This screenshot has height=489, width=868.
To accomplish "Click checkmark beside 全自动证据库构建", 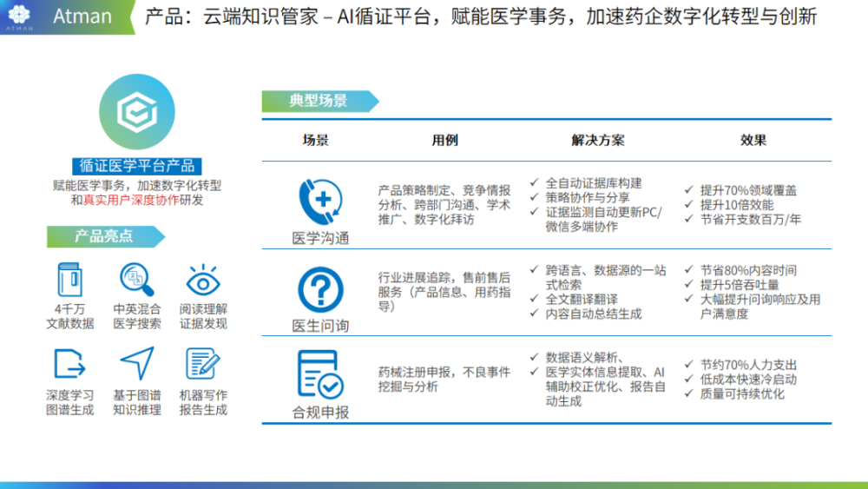I will [534, 182].
